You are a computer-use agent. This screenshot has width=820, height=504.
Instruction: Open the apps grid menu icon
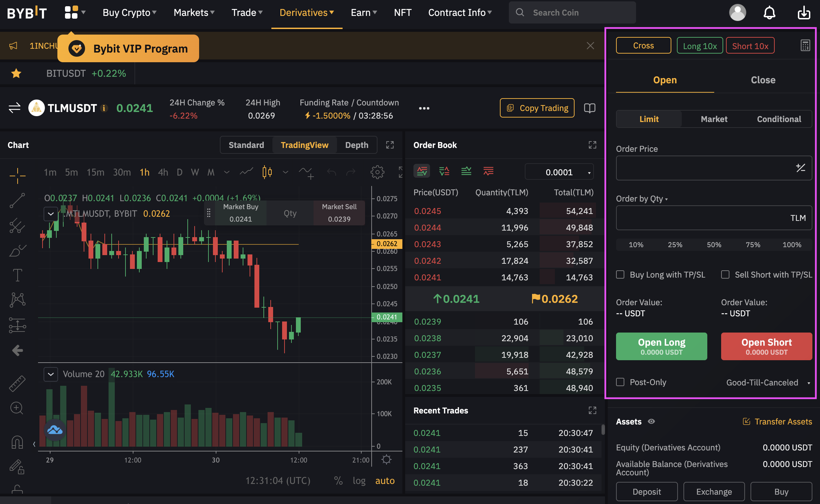coord(71,12)
